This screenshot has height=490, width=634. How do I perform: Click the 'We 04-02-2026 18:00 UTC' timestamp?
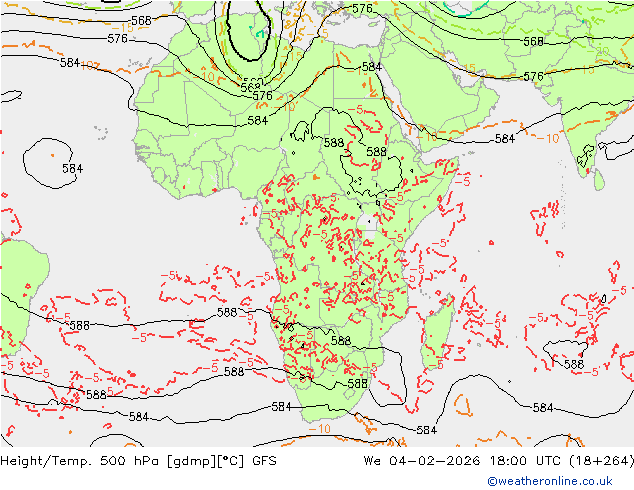pos(462,460)
